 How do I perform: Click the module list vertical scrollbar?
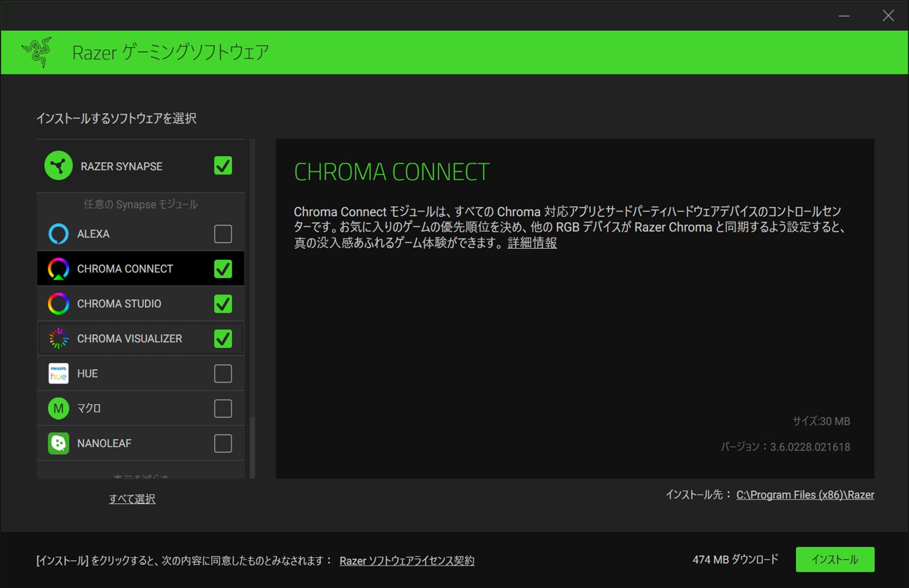[x=252, y=309]
